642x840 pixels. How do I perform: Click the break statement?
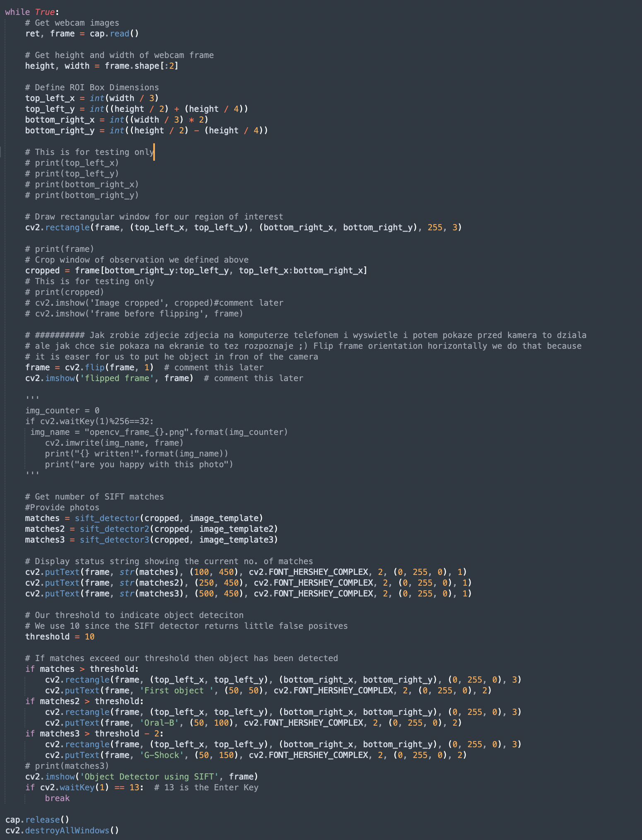(x=57, y=798)
